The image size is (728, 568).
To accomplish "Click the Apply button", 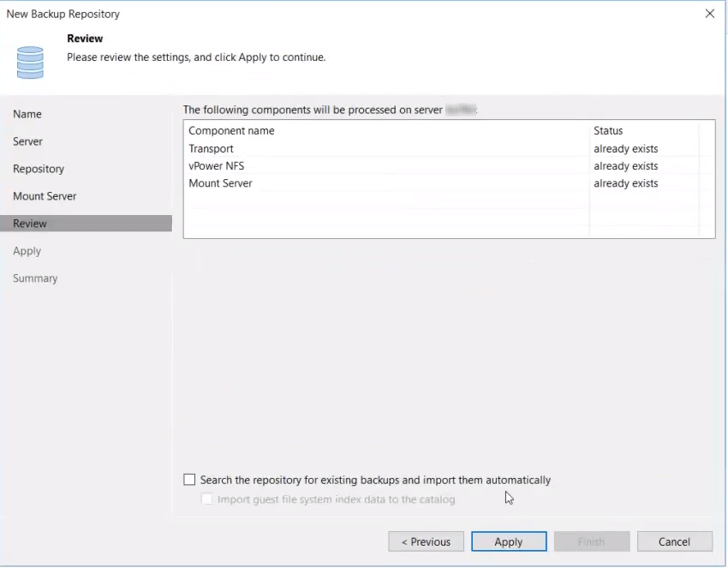I will point(508,541).
